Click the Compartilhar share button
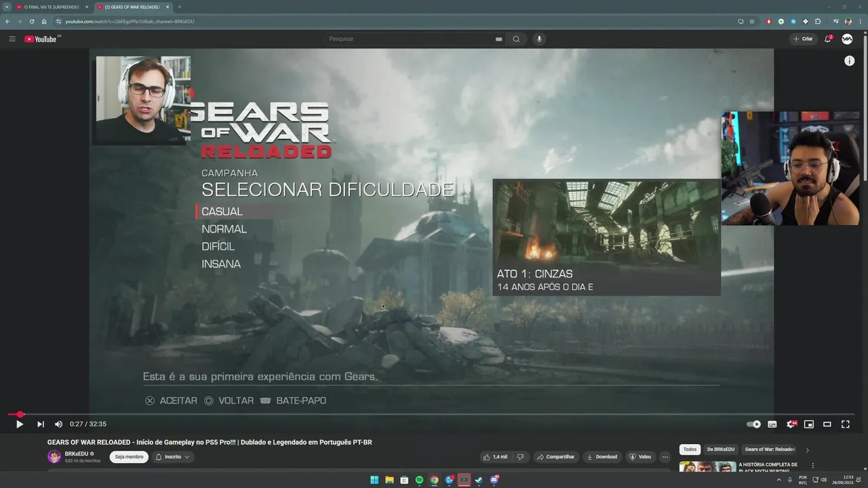Image resolution: width=868 pixels, height=488 pixels. point(555,457)
